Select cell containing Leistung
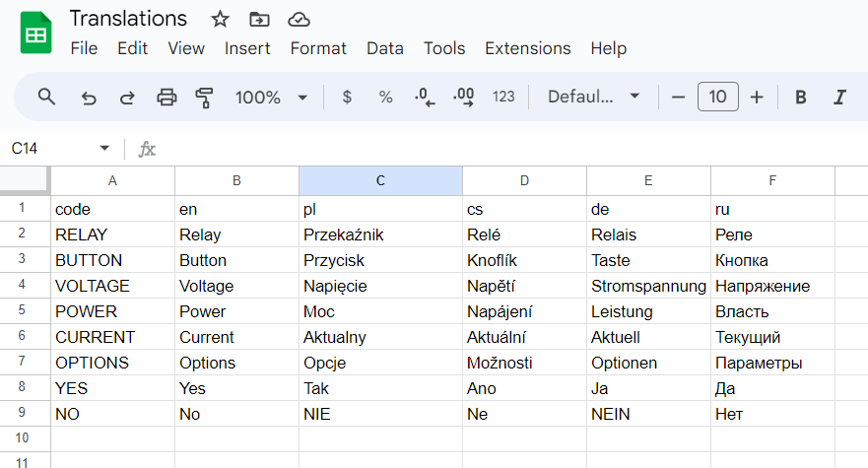868x468 pixels. click(x=648, y=311)
